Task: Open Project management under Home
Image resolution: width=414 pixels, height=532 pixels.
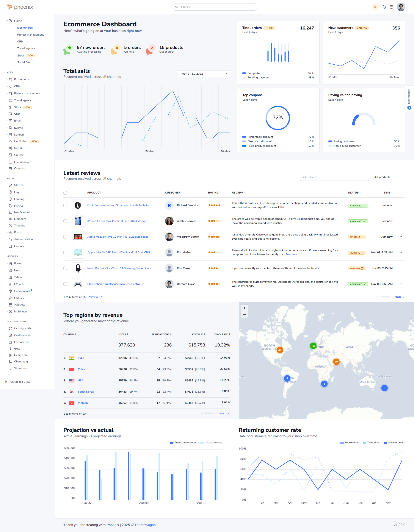Action: (30, 35)
